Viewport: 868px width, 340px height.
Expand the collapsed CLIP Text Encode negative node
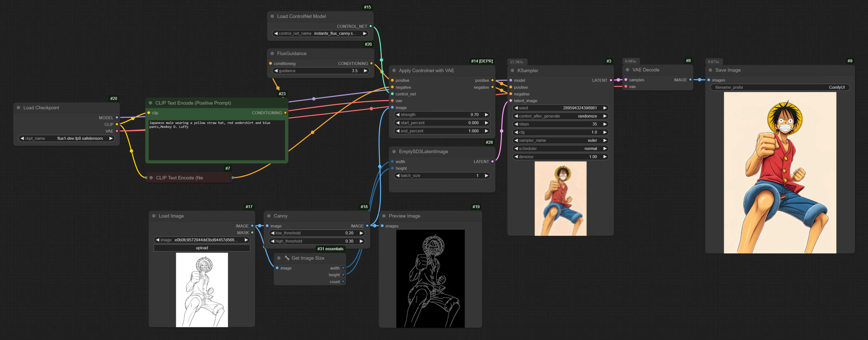point(151,178)
